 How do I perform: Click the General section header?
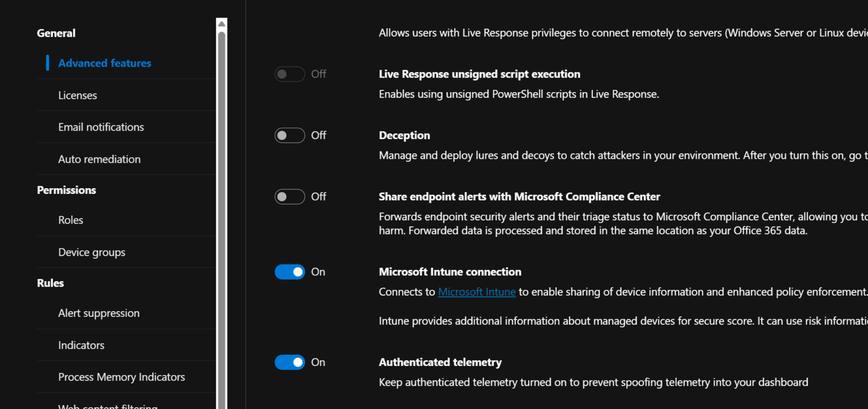coord(56,33)
